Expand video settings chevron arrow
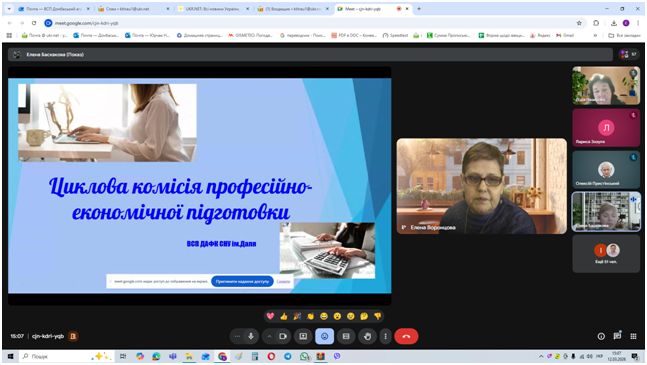 pyautogui.click(x=269, y=336)
